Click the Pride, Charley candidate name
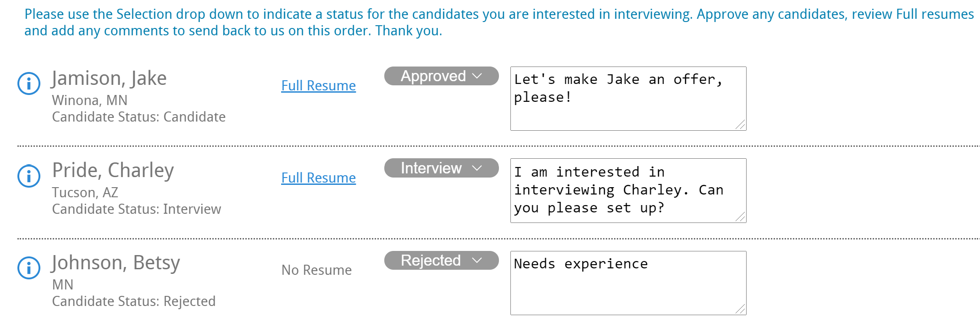 [x=113, y=171]
